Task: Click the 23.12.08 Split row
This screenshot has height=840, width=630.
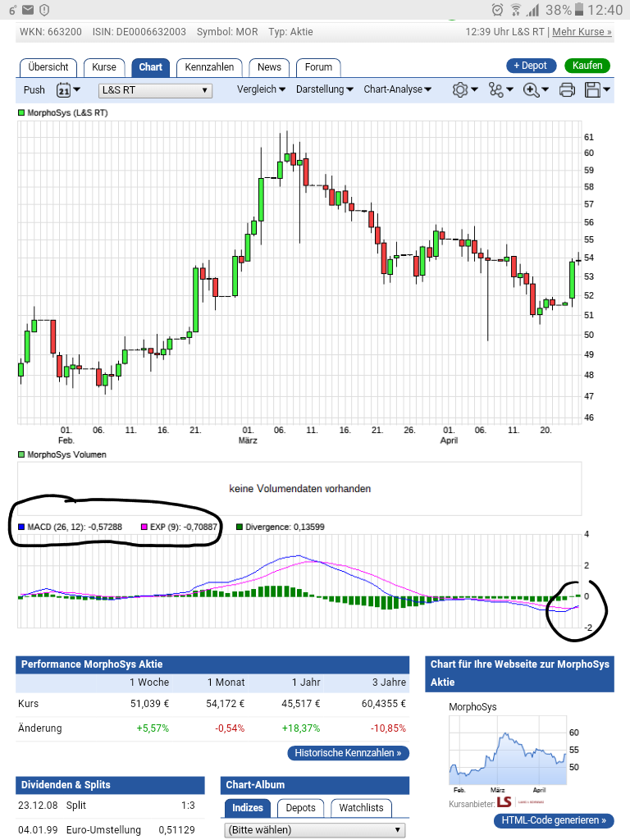Action: (111, 806)
